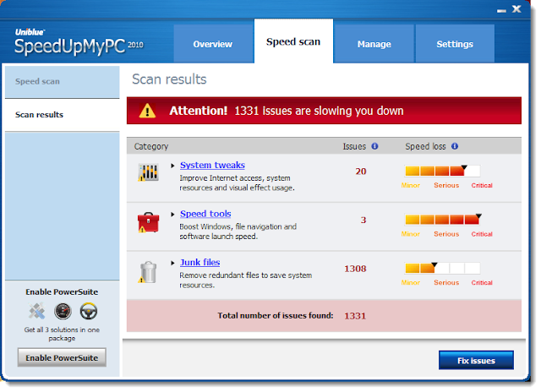Screen dimensions: 541x392
Task: Click the Serious label under Speed tools meter
Action: pos(446,234)
